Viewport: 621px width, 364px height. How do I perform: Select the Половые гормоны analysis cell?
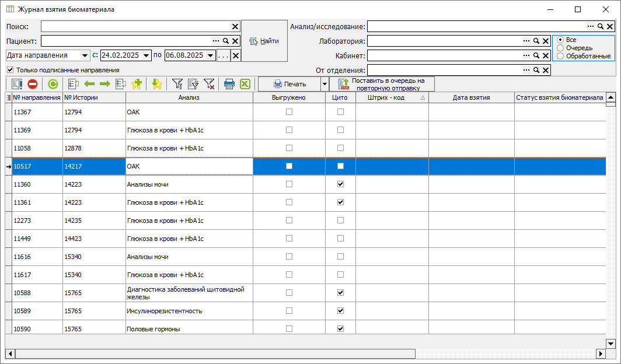click(189, 329)
